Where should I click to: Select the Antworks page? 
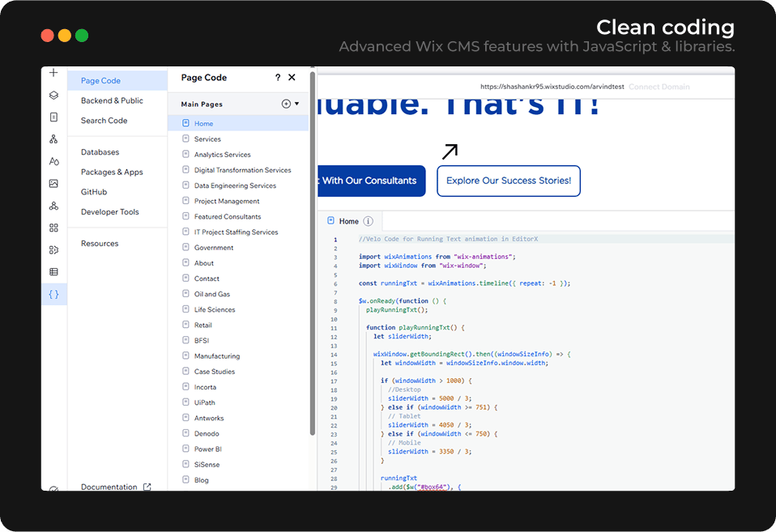click(238, 418)
